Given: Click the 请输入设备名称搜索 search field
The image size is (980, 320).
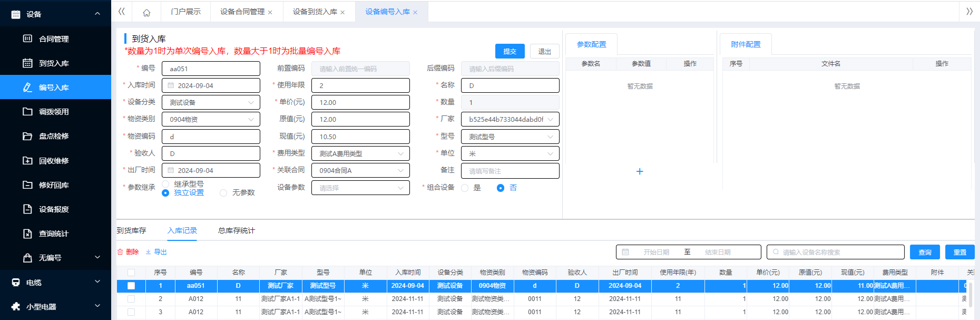Looking at the screenshot, I should pyautogui.click(x=838, y=253).
